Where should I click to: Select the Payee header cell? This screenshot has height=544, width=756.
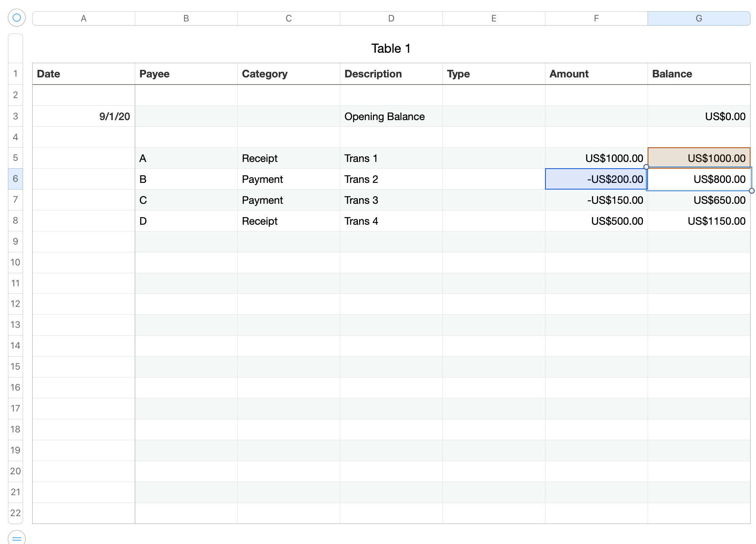pyautogui.click(x=186, y=74)
